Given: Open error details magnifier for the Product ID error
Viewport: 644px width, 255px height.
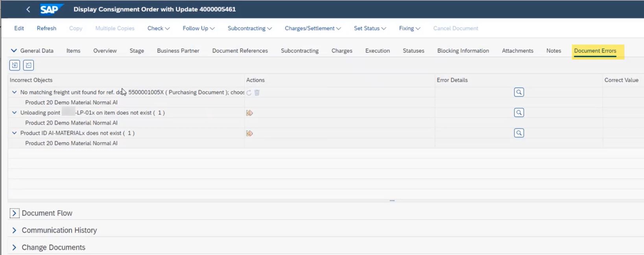Looking at the screenshot, I should click(x=519, y=133).
